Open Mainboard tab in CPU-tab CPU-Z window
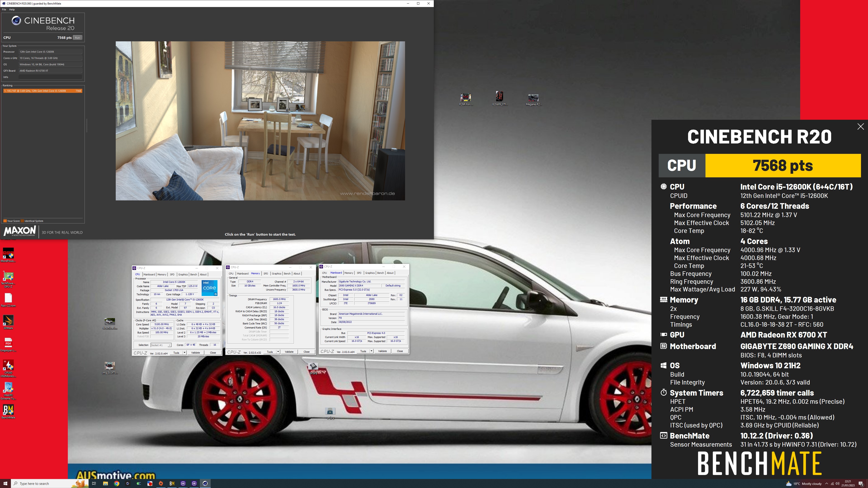This screenshot has width=868, height=488. (x=149, y=274)
